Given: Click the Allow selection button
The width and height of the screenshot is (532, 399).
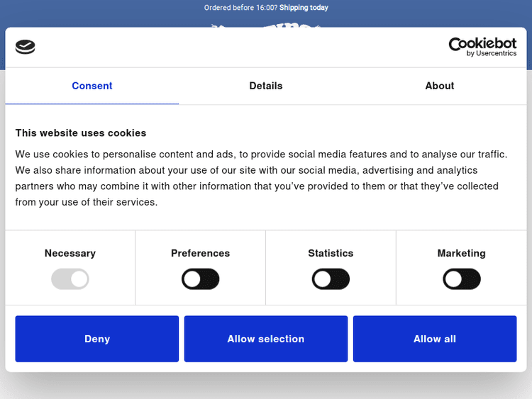Looking at the screenshot, I should (x=266, y=339).
